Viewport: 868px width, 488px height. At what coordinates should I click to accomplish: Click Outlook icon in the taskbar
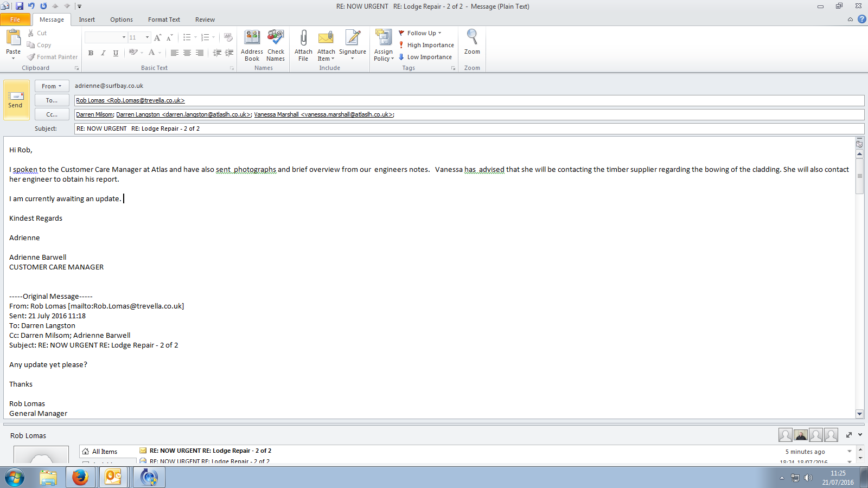pos(113,477)
